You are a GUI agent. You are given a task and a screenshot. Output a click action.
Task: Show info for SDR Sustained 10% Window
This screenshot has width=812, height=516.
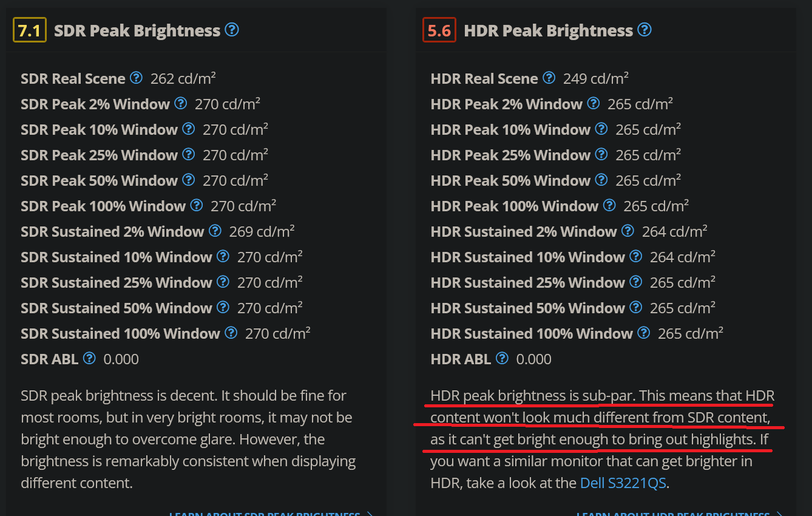coord(223,256)
